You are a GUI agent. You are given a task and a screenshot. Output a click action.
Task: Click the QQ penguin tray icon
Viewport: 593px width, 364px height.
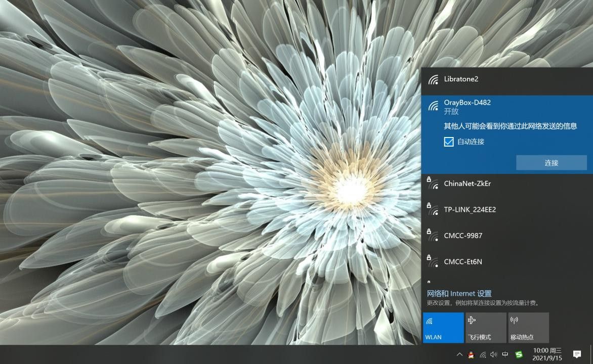[x=471, y=354]
